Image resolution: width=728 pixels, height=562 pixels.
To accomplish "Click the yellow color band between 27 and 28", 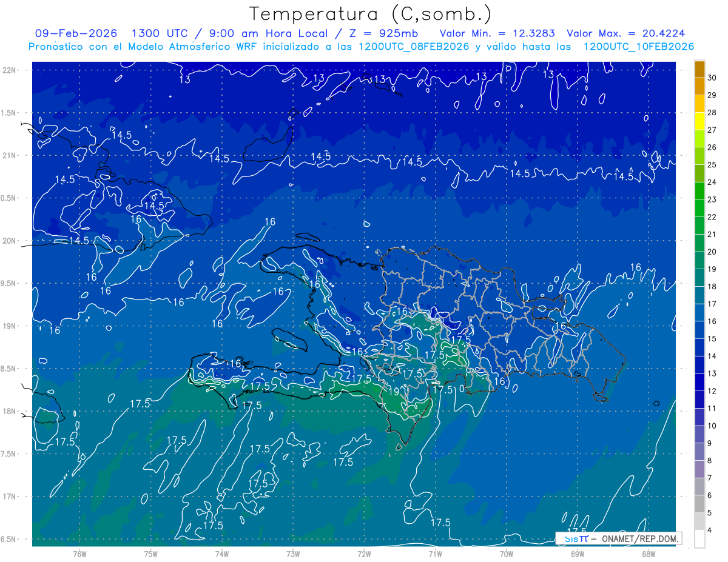I will coord(699,121).
